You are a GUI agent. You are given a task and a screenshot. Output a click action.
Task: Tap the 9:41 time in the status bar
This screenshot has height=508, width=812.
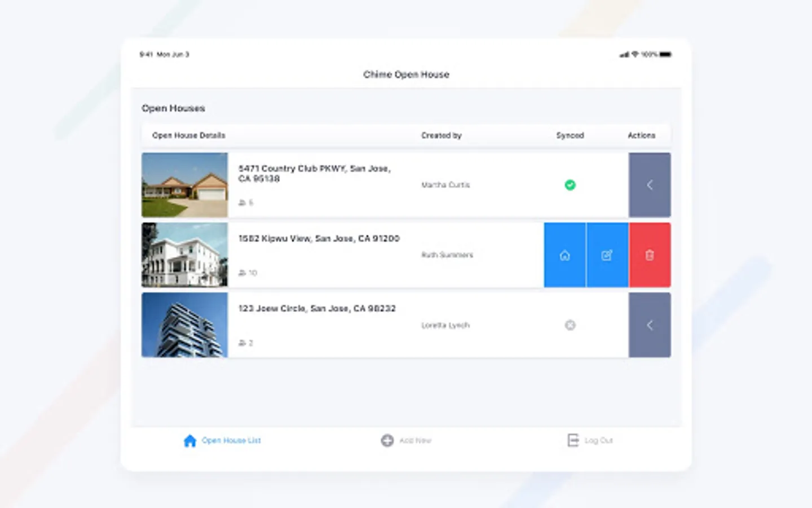[x=146, y=55]
